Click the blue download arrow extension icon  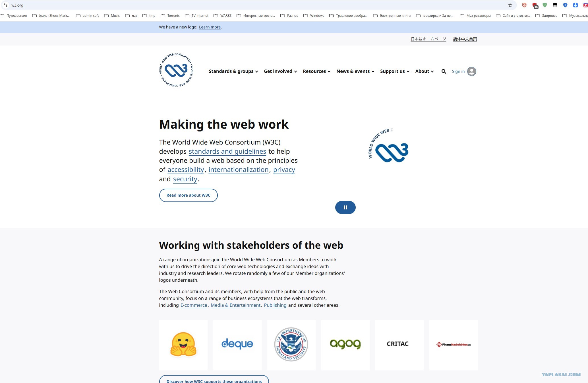coord(575,5)
